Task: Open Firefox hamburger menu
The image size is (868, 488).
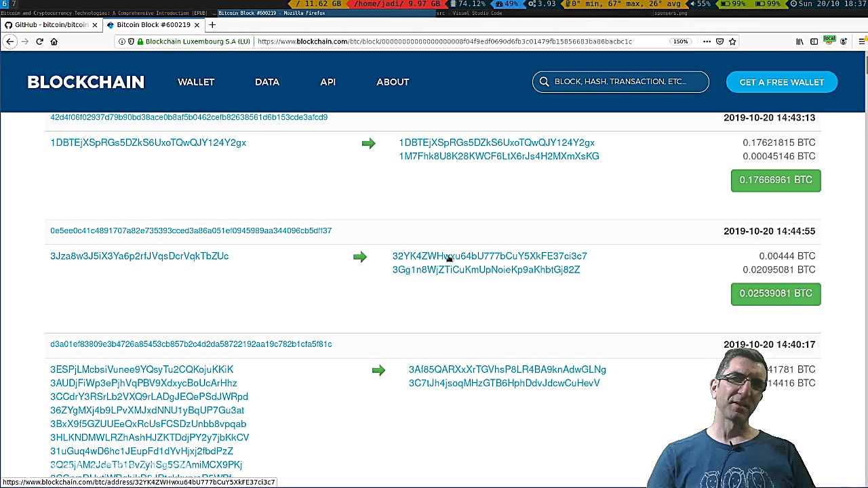Action: 861,41
